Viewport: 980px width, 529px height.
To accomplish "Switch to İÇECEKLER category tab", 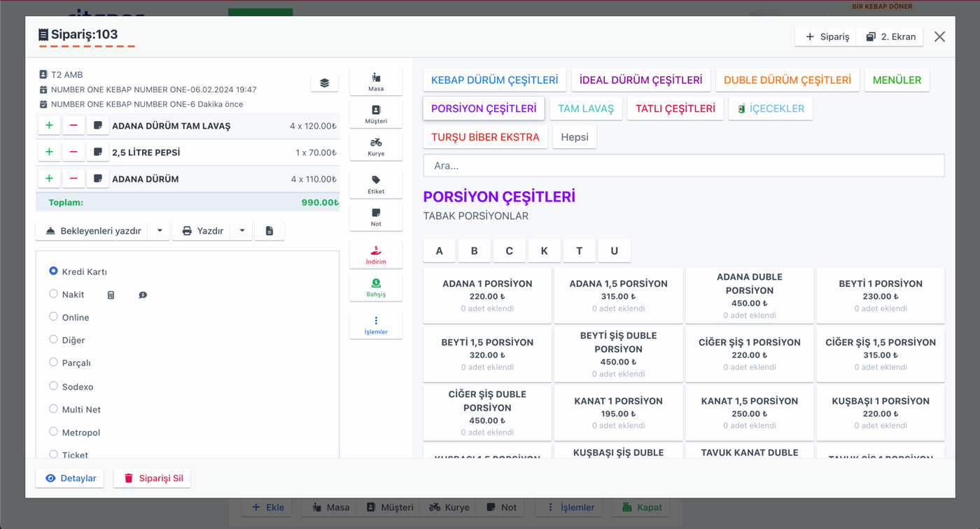I will pos(770,108).
